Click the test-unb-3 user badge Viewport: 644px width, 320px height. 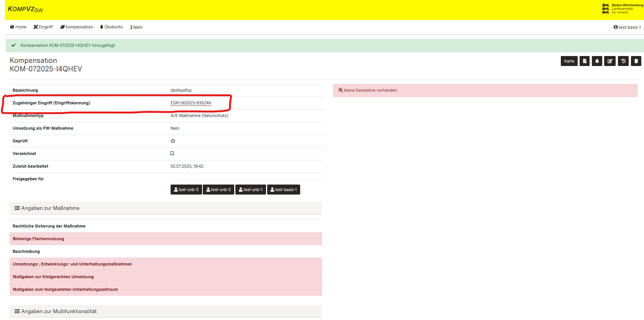(186, 190)
